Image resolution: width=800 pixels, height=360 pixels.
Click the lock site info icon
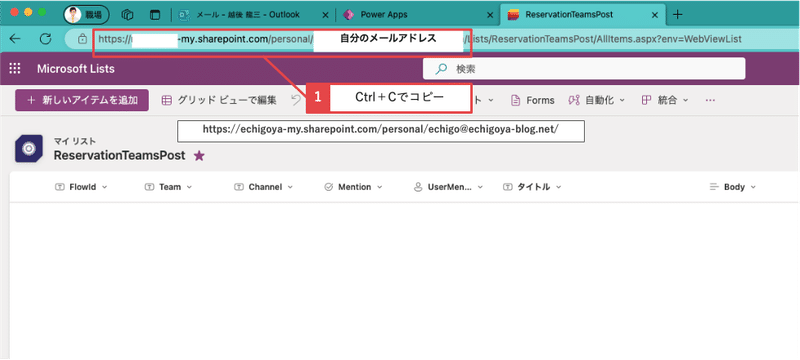pos(82,39)
